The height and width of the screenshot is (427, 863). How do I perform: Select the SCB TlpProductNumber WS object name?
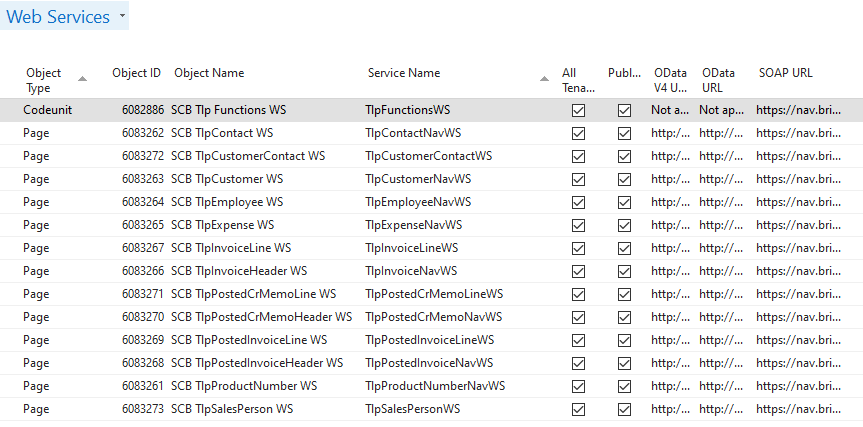click(244, 386)
